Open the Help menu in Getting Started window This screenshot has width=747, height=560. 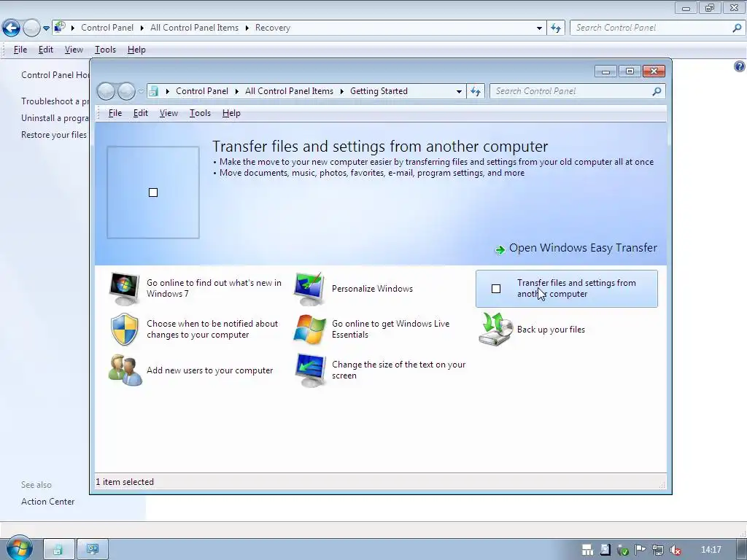231,113
